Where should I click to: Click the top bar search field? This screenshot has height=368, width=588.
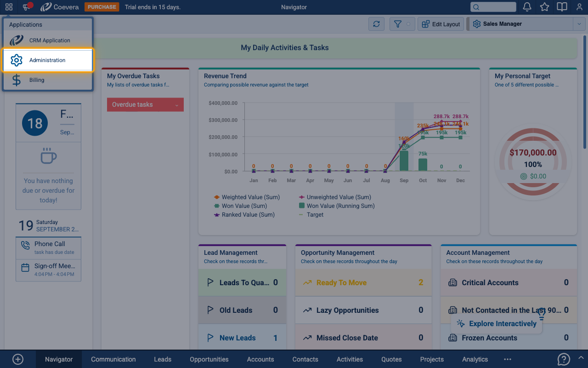point(493,7)
